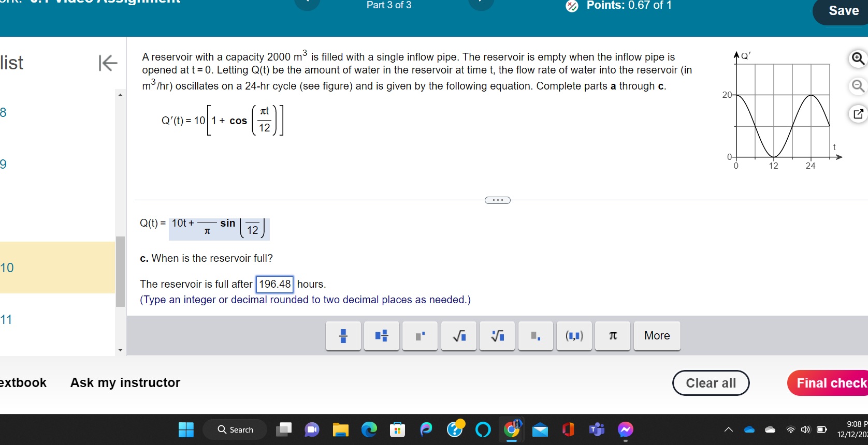868x445 pixels.
Task: Insert an ordered pair template
Action: coord(574,336)
